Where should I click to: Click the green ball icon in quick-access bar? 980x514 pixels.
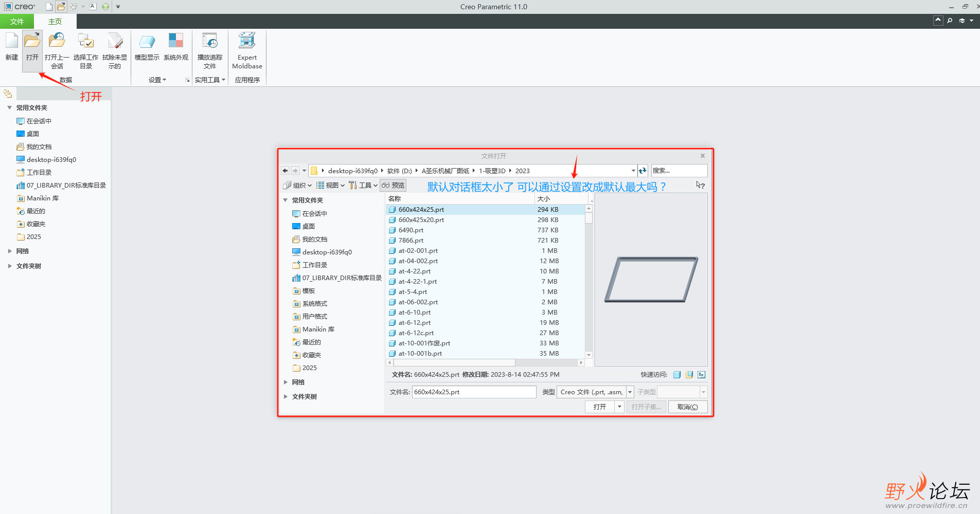click(x=105, y=7)
